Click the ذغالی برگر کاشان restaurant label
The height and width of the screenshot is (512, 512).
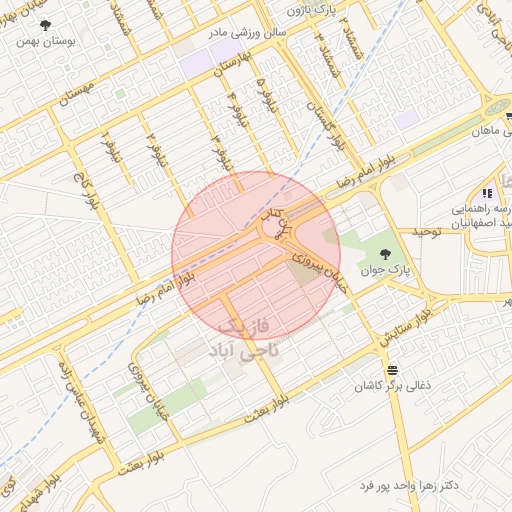392,386
